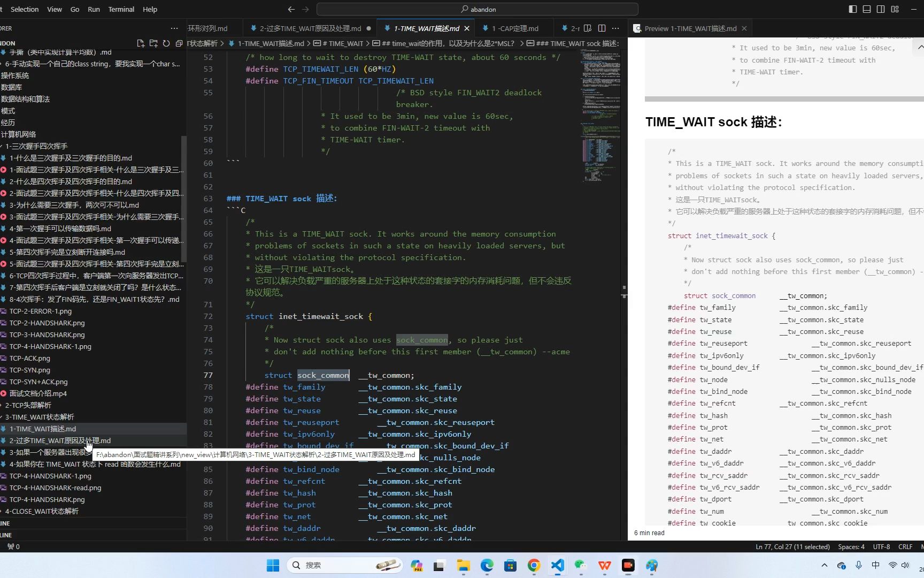924x578 pixels.
Task: Split the editor to the right
Action: (602, 28)
